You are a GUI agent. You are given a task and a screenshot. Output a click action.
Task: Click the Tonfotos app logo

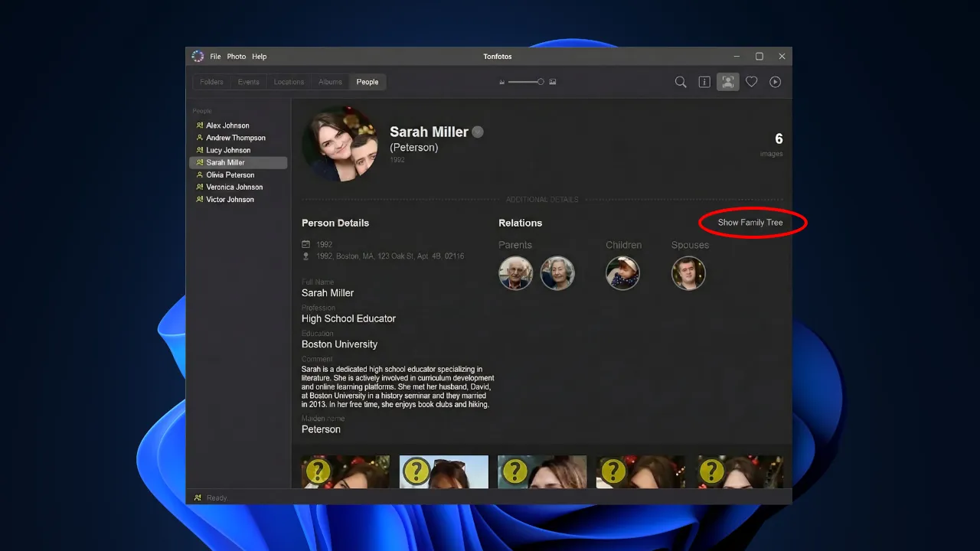pos(198,56)
